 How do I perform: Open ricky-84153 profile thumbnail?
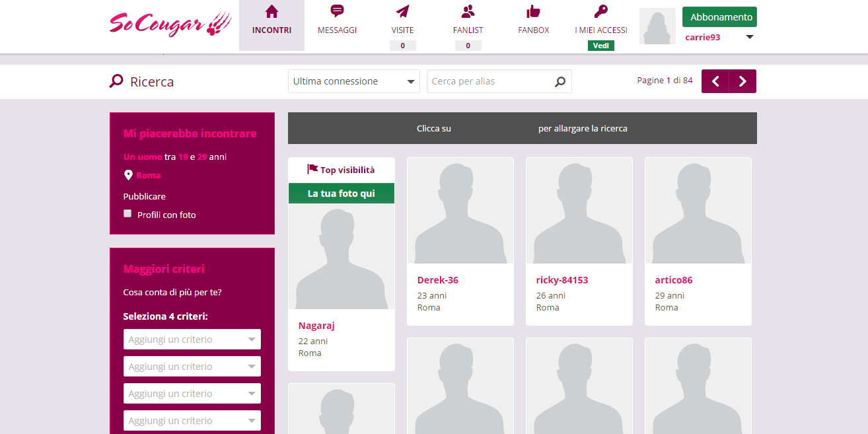pyautogui.click(x=579, y=211)
